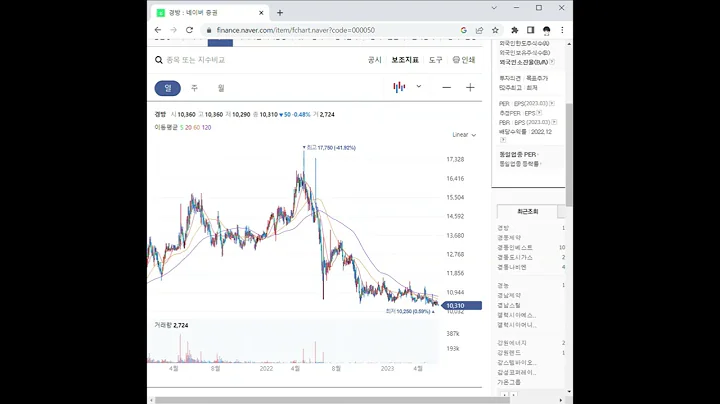Screen dimensions: 720x404
Task: Zoom in the chart with plus icon
Action: [x=470, y=87]
